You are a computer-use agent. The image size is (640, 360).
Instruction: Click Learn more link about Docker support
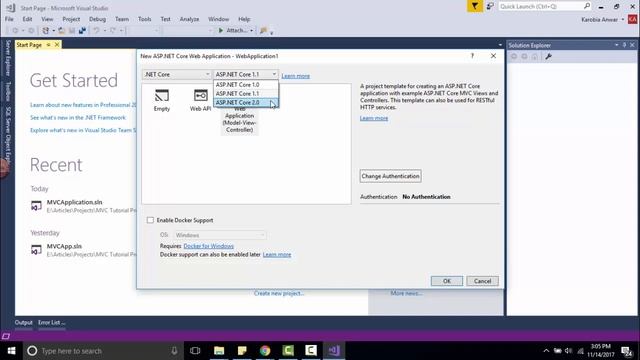pyautogui.click(x=277, y=254)
